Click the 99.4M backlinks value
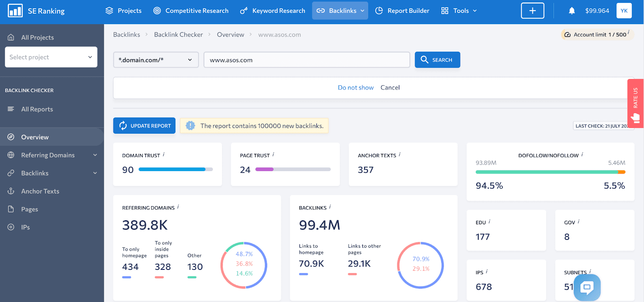This screenshot has width=644, height=302. click(x=320, y=225)
